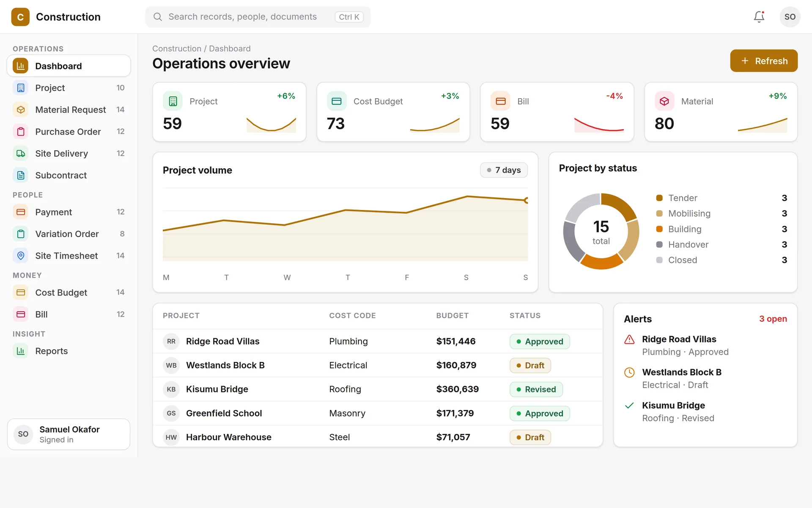The width and height of the screenshot is (812, 508).
Task: Click the Material Request box icon
Action: tap(21, 110)
